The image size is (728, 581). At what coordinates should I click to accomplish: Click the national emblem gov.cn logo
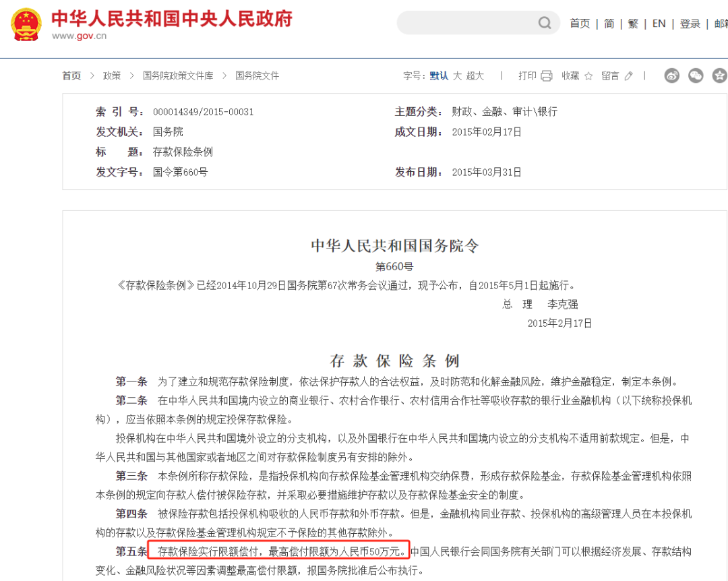click(26, 24)
